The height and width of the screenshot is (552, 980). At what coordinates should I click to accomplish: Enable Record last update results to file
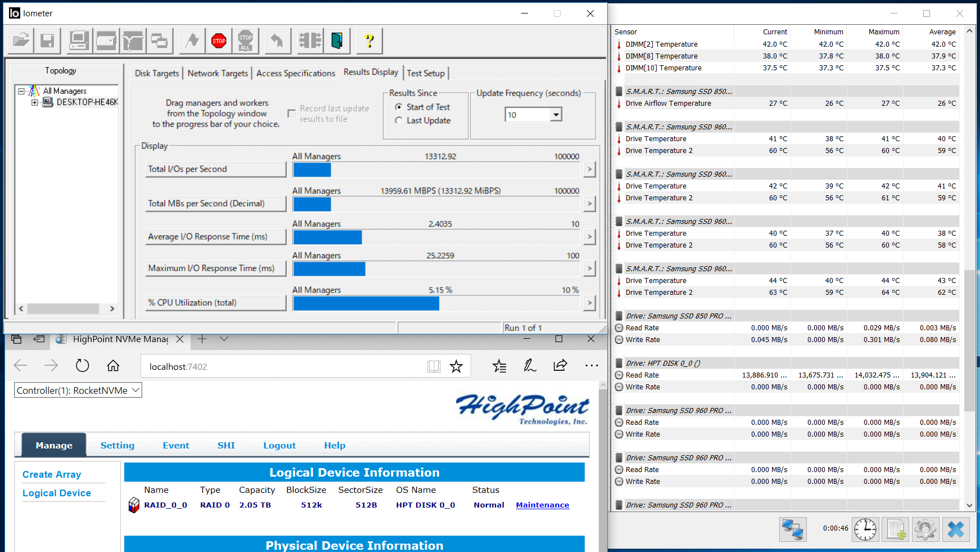click(x=291, y=114)
